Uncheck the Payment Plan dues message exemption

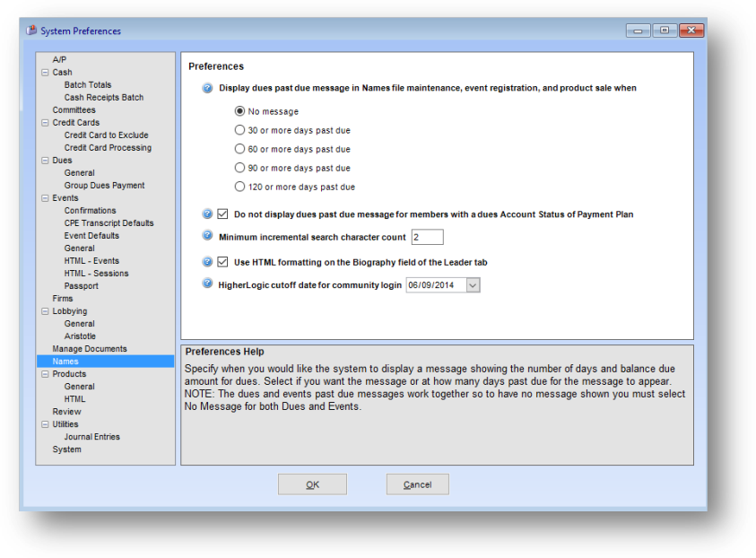(222, 214)
